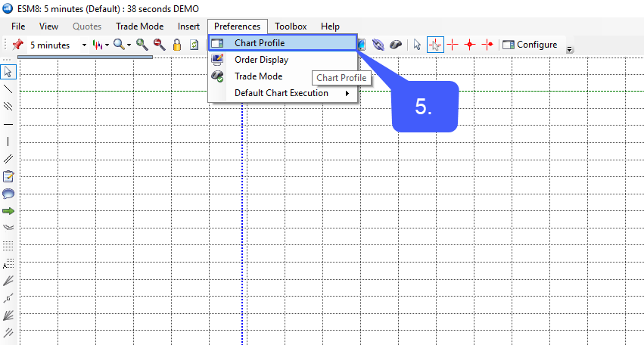Image resolution: width=644 pixels, height=345 pixels.
Task: Toggle the padlock lock icon
Action: tap(177, 45)
